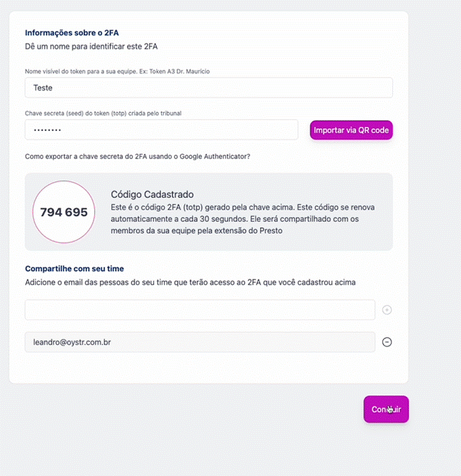Remove leandro@oystr.com.br with the minus icon
The image size is (461, 476).
coord(387,342)
